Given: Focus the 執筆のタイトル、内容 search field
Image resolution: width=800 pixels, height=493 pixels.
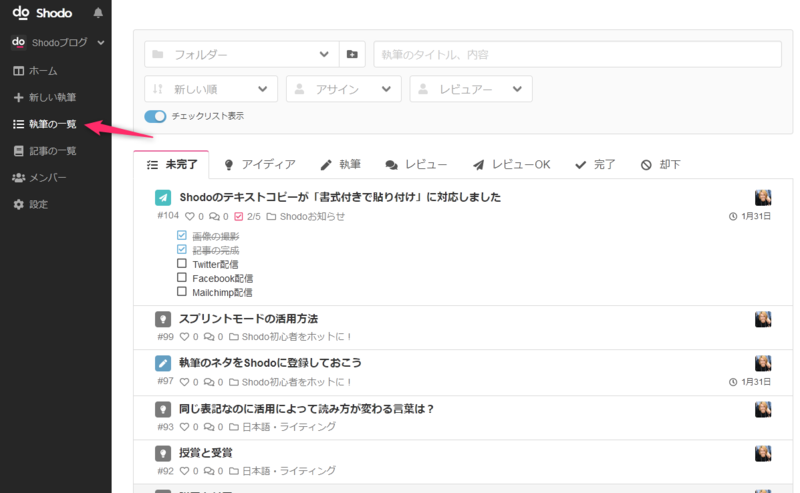Looking at the screenshot, I should [577, 54].
